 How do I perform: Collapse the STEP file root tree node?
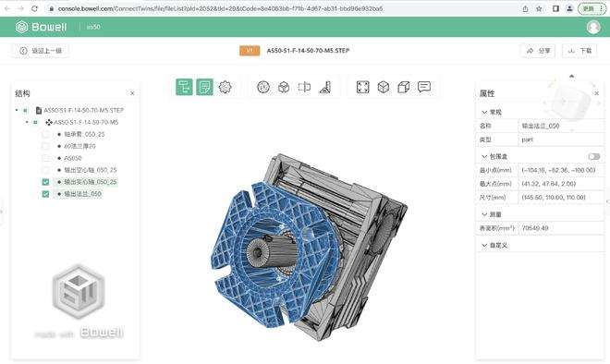pyautogui.click(x=17, y=111)
